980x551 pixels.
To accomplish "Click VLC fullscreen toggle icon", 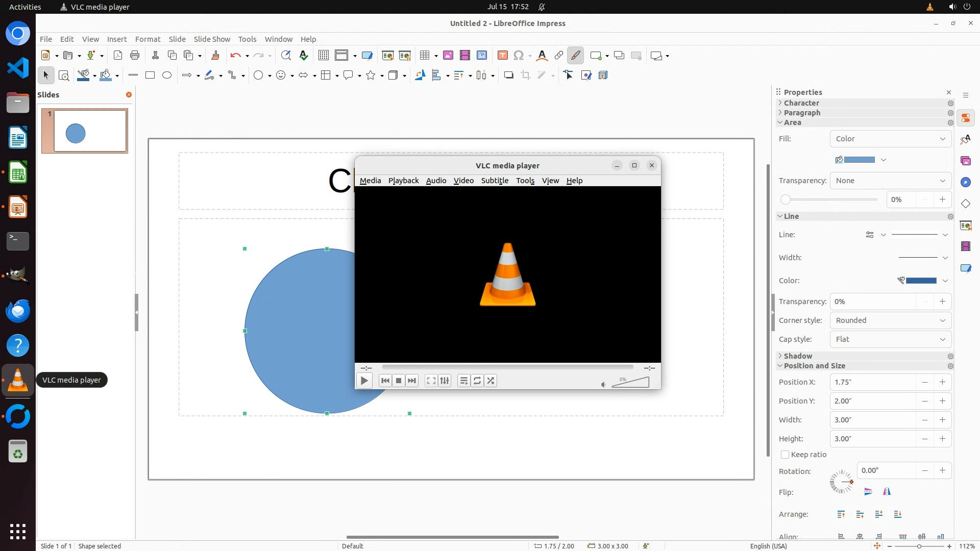I will (x=431, y=381).
